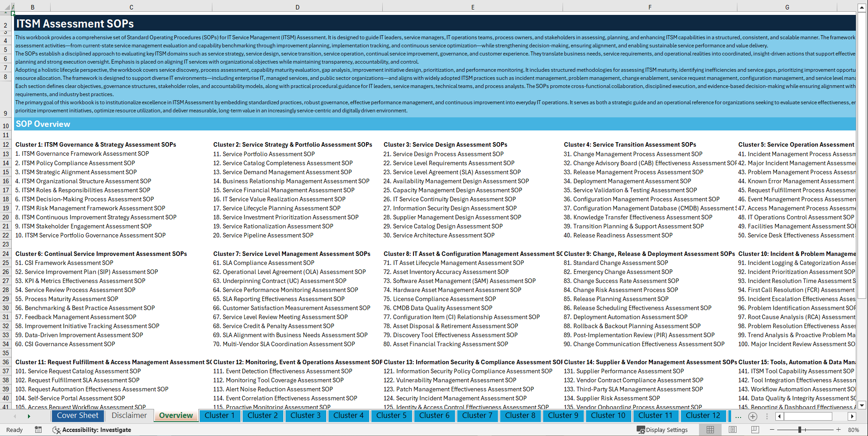The width and height of the screenshot is (868, 436).
Task: Click the horizontal scrollbar right arrow
Action: click(x=851, y=416)
